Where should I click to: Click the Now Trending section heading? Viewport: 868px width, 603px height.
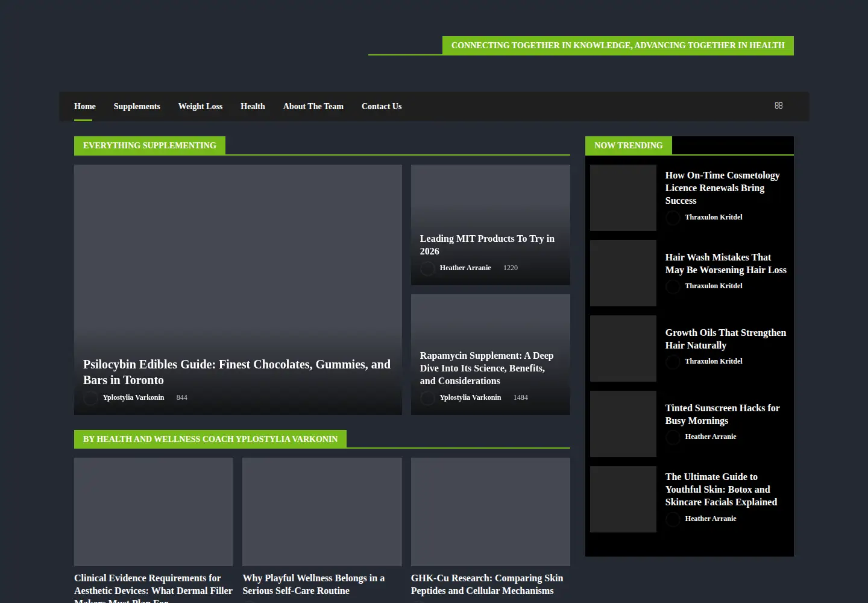pyautogui.click(x=628, y=145)
